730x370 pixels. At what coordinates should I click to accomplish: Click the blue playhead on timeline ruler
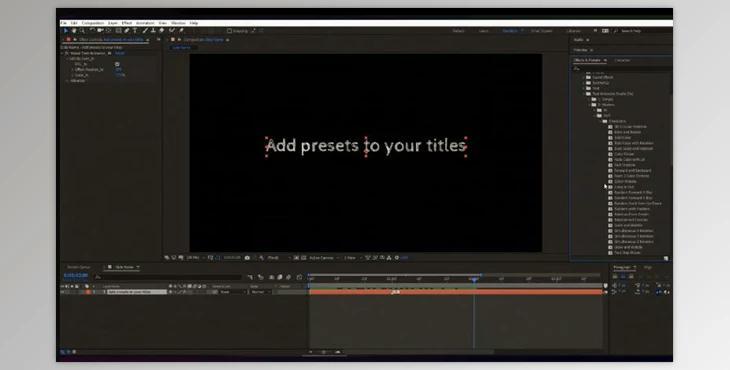click(x=474, y=279)
